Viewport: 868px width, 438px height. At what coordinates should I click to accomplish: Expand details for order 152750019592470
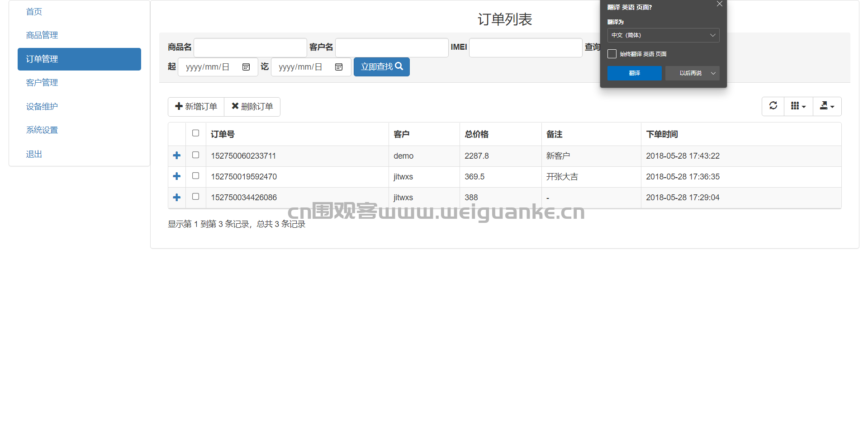click(x=177, y=176)
